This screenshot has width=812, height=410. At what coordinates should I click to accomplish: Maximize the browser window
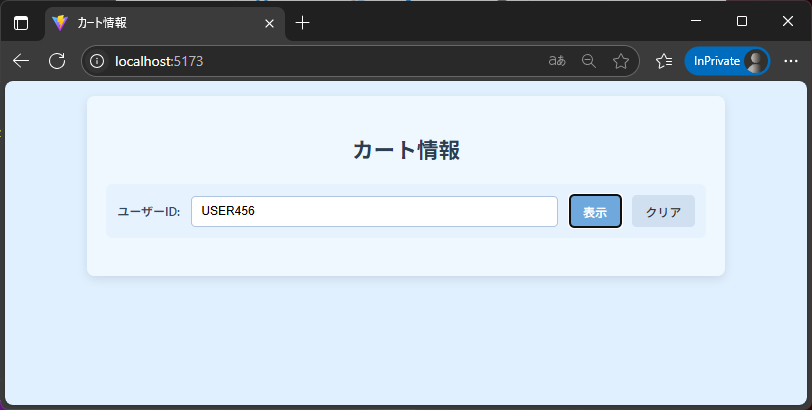click(742, 21)
